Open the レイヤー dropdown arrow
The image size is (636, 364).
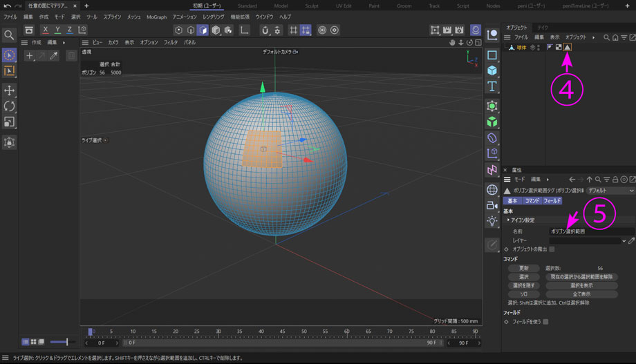tap(624, 240)
